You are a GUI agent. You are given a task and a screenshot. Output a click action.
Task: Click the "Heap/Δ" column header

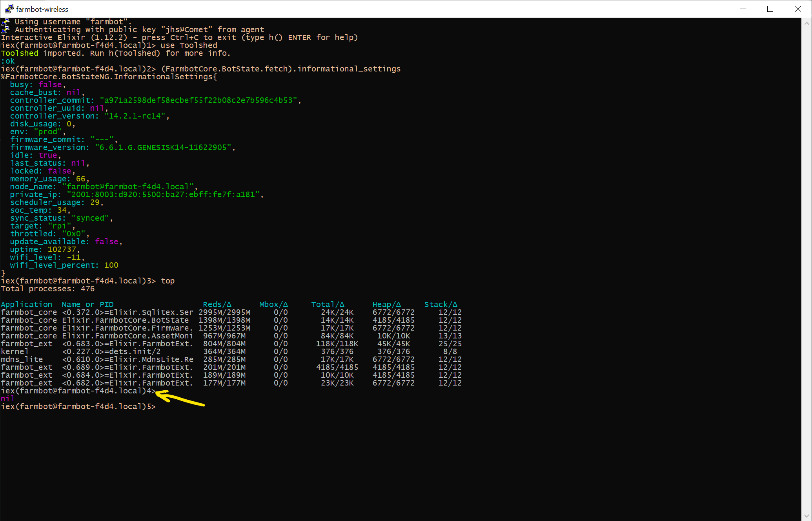(x=386, y=305)
